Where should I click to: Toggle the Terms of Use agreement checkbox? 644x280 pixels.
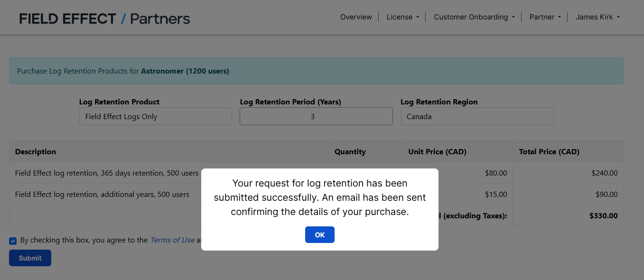click(x=13, y=241)
